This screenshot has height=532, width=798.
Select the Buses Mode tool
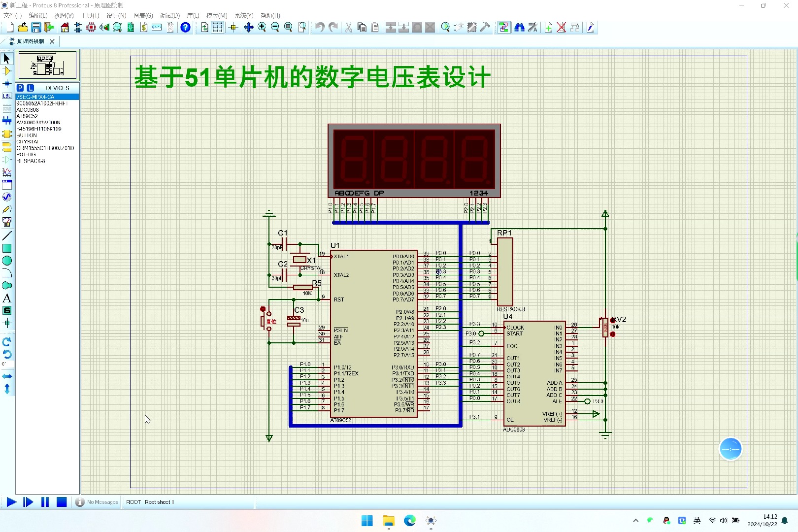[7, 121]
